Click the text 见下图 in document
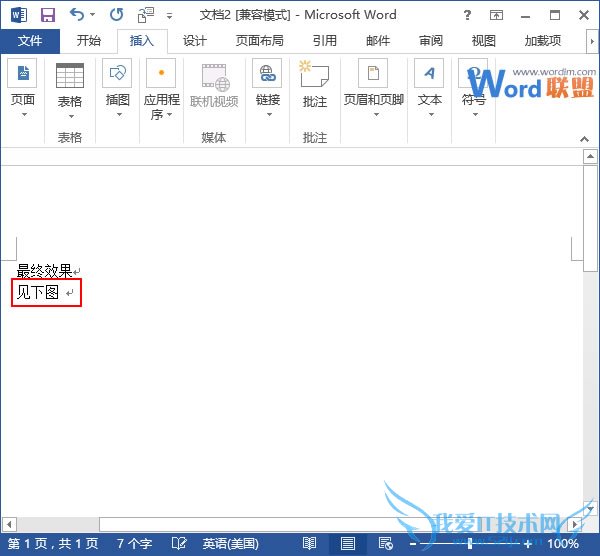 coord(38,293)
